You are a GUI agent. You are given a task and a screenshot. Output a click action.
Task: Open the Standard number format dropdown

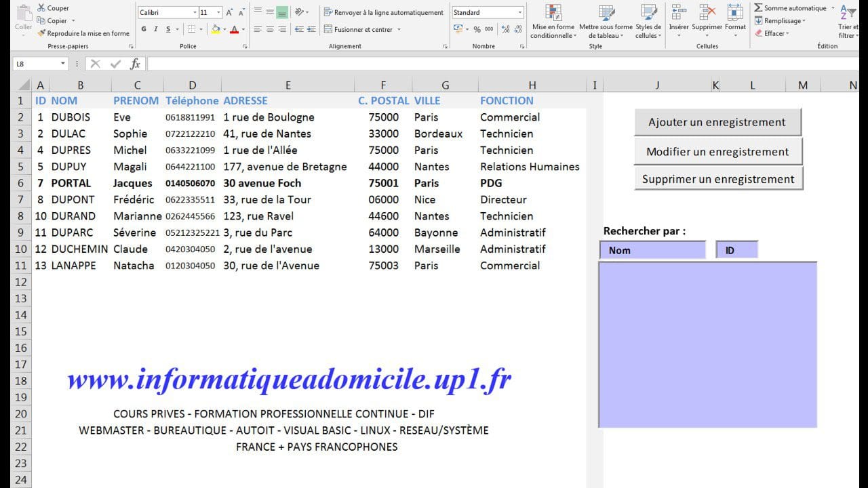pyautogui.click(x=520, y=12)
